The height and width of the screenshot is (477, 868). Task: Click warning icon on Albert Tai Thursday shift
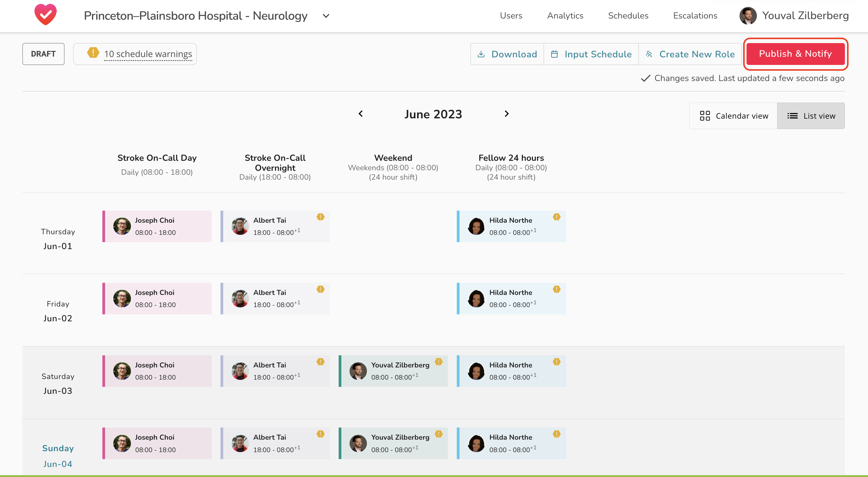pyautogui.click(x=320, y=217)
